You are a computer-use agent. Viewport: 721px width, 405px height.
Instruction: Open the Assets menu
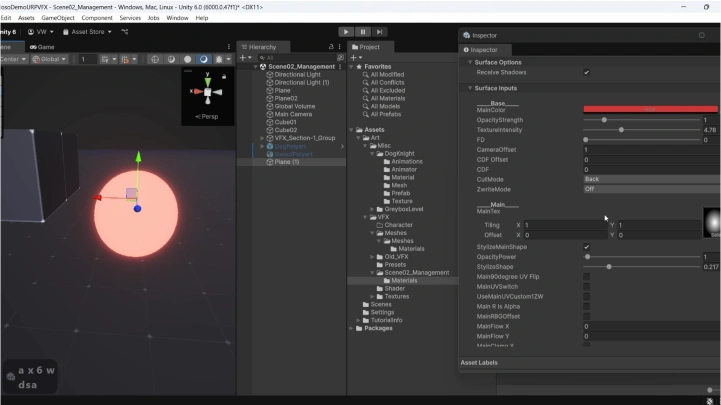point(26,18)
